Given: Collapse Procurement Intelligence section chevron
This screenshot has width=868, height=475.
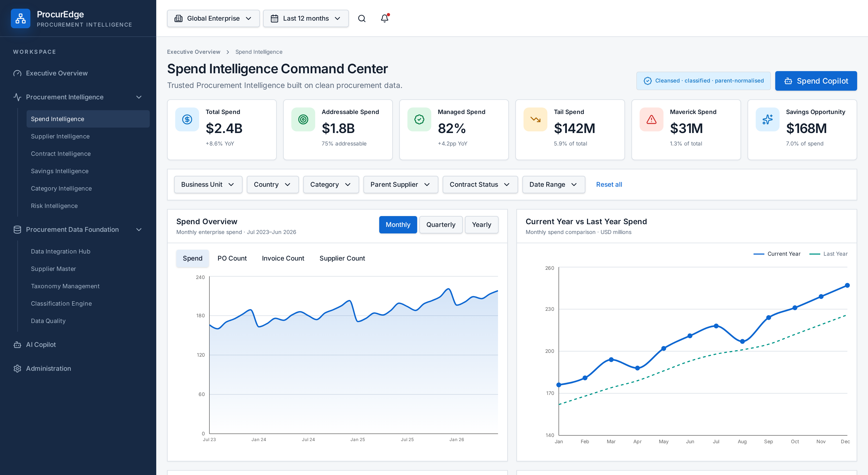Looking at the screenshot, I should pos(139,97).
